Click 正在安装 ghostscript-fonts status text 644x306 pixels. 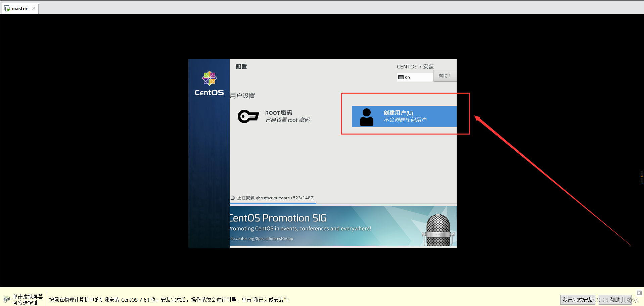[x=276, y=198]
